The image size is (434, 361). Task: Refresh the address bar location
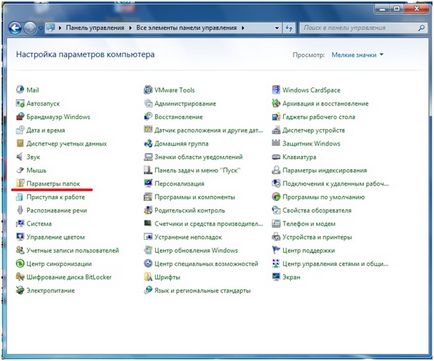(x=289, y=28)
